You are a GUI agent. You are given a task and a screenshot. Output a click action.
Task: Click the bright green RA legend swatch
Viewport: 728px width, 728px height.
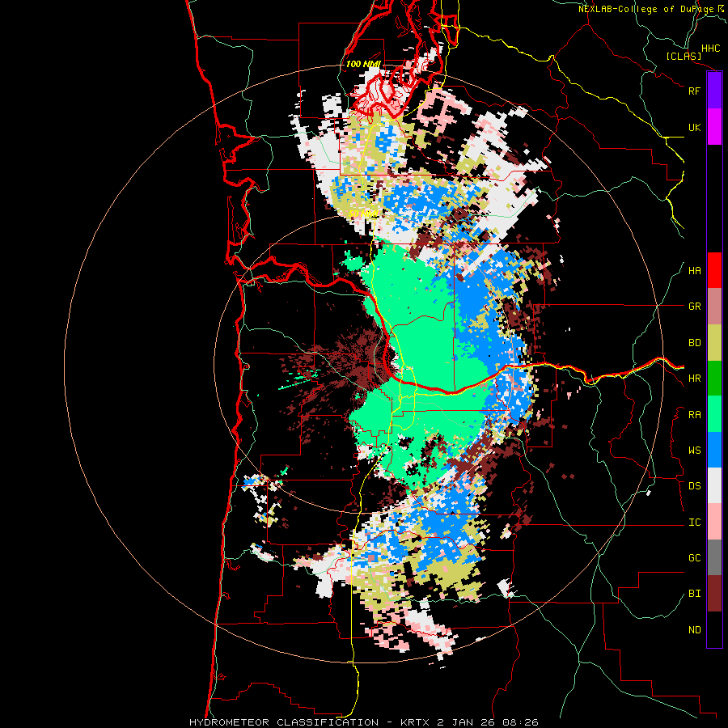[714, 414]
